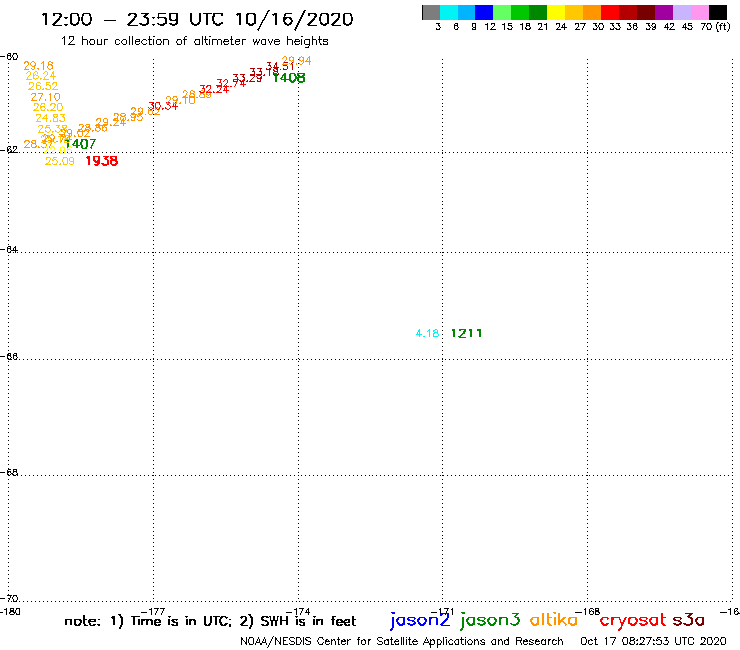This screenshot has width=740, height=650.
Task: Click the -70 latitude axis label
Action: (9, 599)
